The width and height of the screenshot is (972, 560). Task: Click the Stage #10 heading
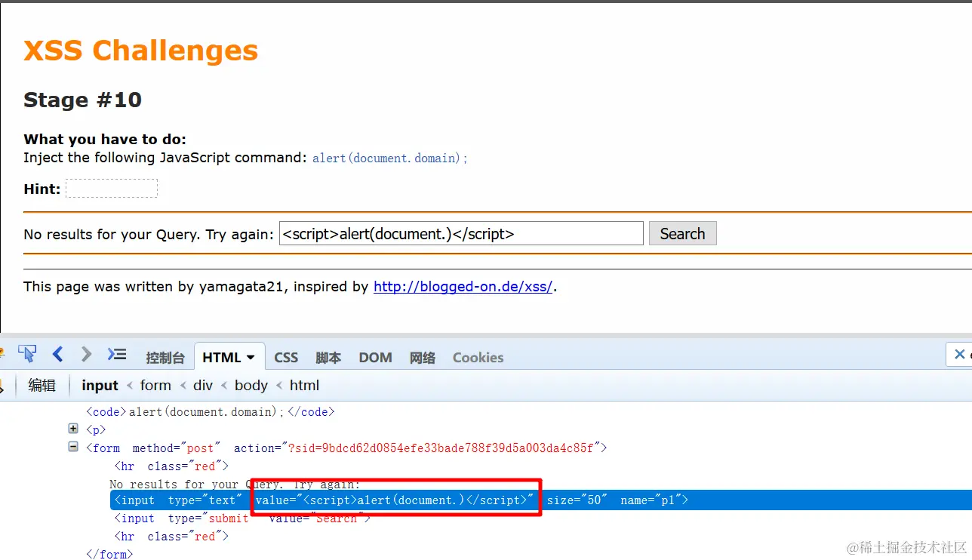click(82, 100)
